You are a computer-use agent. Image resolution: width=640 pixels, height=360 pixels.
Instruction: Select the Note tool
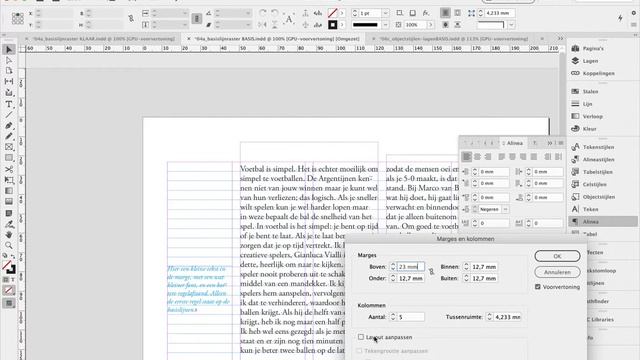pyautogui.click(x=9, y=213)
